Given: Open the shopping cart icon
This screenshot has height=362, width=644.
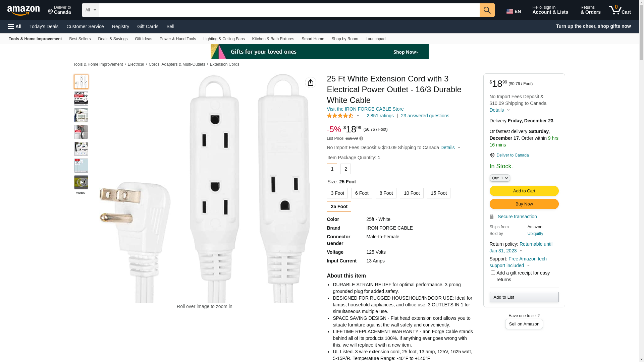Looking at the screenshot, I should click(620, 10).
